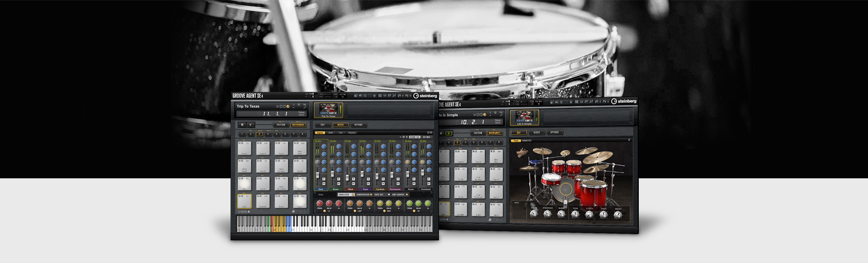Stop playback in Trip To Texas window
Screen dimensions: 868x263
click(242, 124)
